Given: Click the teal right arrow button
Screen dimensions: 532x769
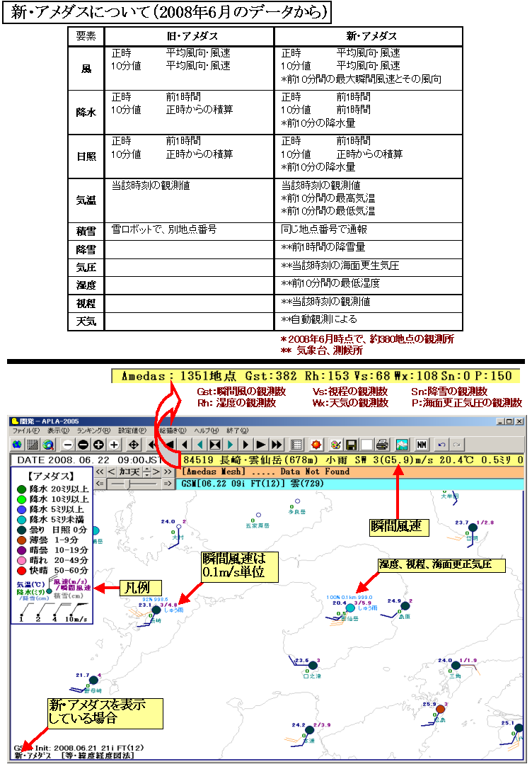Looking at the screenshot, I should [x=230, y=444].
